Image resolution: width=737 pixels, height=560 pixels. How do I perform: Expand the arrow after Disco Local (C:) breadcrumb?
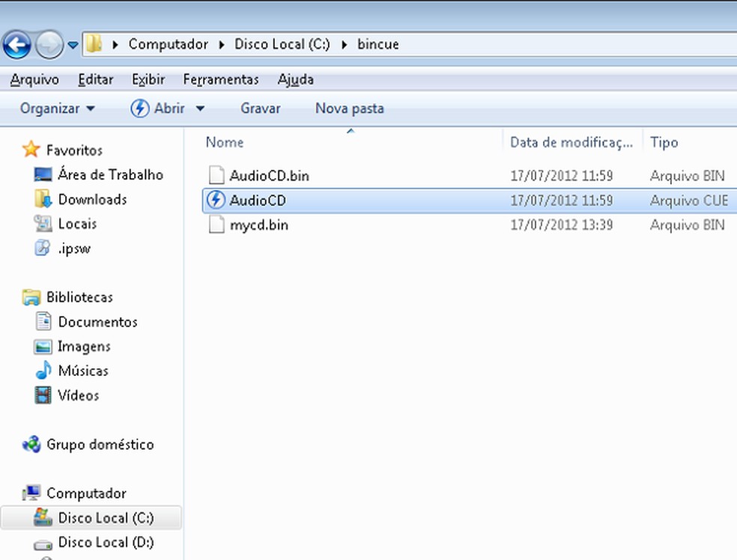[x=345, y=45]
